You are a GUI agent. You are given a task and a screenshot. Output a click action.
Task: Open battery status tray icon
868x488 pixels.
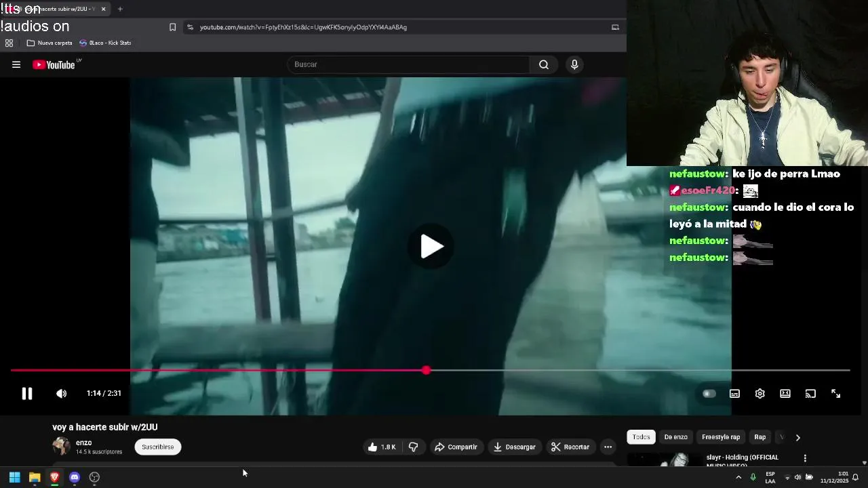tap(809, 477)
